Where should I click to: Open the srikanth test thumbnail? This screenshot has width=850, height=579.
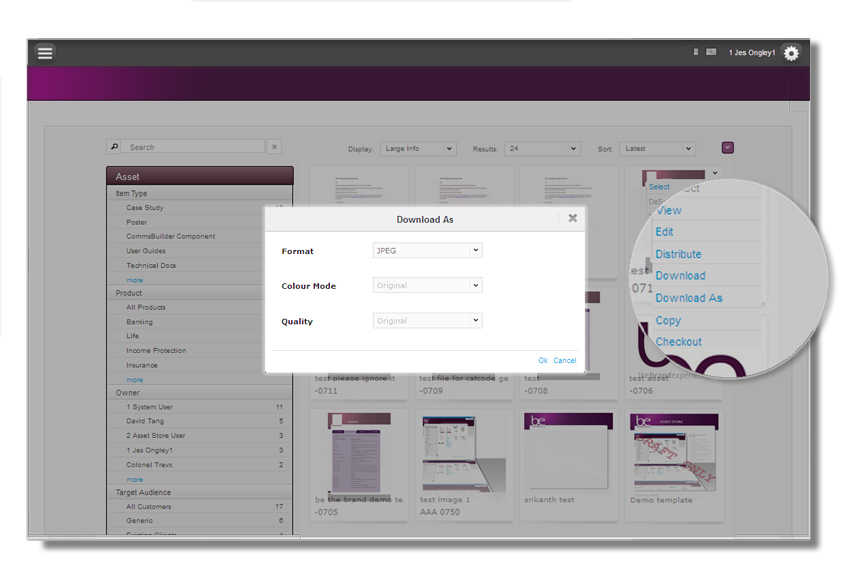[568, 451]
